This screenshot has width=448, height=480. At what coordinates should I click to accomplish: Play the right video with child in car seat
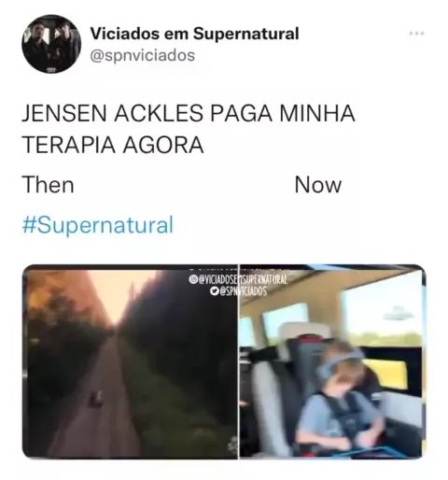(x=332, y=362)
